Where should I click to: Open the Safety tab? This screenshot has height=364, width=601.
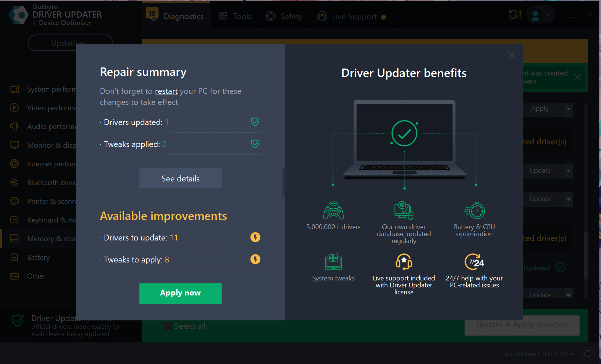pos(284,16)
